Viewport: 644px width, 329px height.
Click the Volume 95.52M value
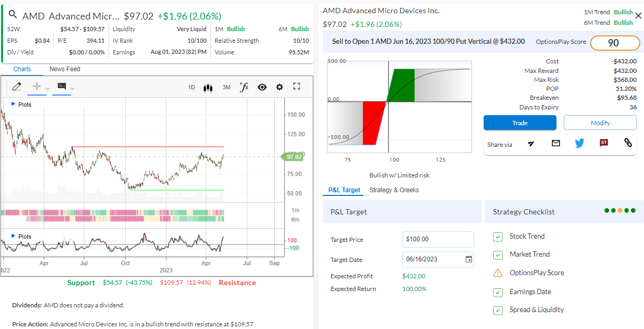click(299, 52)
